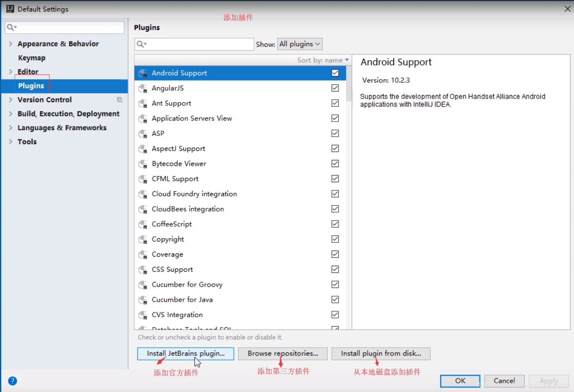
Task: Click the Android Support plugin icon
Action: (x=143, y=73)
